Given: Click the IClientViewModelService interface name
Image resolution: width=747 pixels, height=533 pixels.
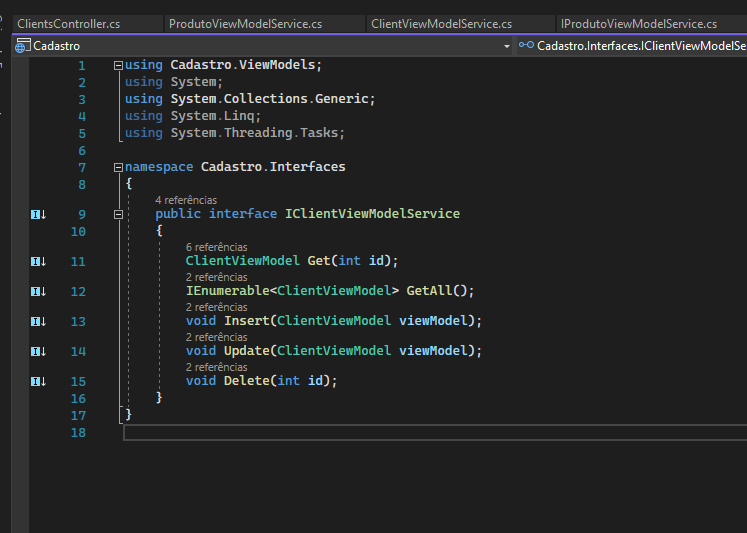Looking at the screenshot, I should pyautogui.click(x=372, y=213).
